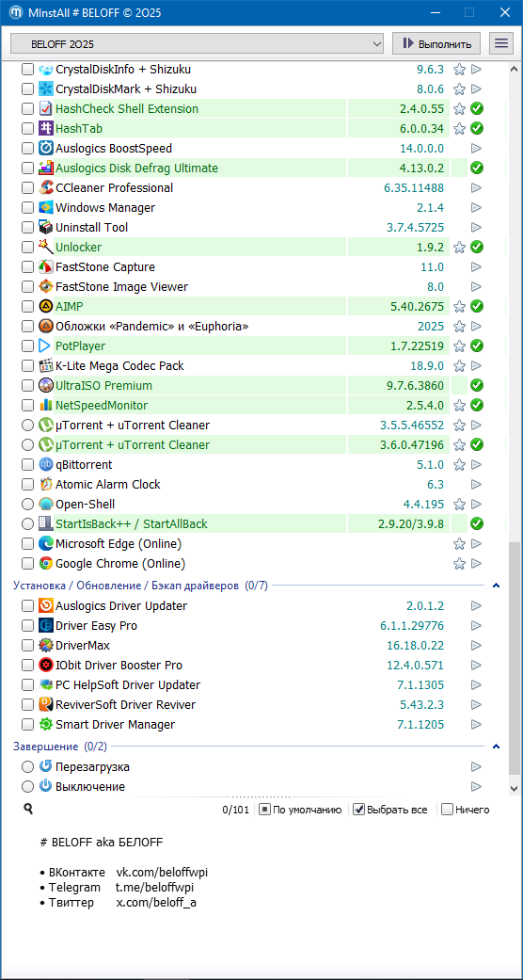Click the installed checkmark for HashCheck Shell Extension
The image size is (523, 980).
pos(478,109)
